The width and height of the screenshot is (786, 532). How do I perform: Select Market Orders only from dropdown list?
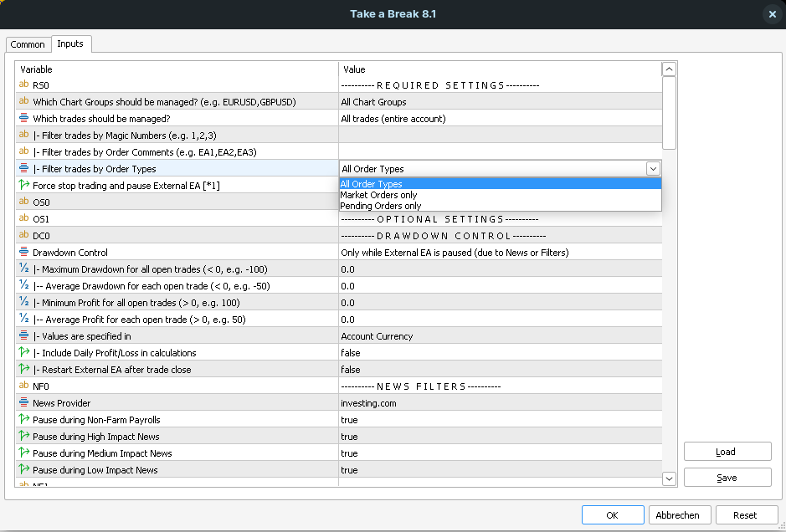(x=378, y=195)
